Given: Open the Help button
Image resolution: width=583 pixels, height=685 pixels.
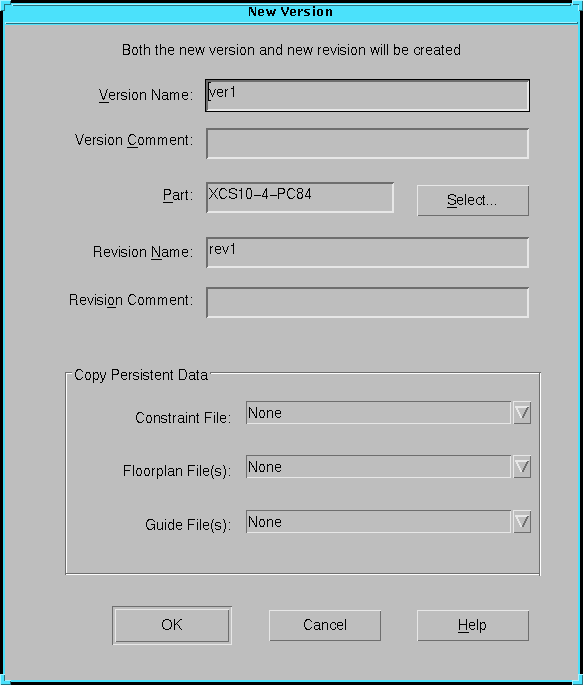Looking at the screenshot, I should click(473, 625).
